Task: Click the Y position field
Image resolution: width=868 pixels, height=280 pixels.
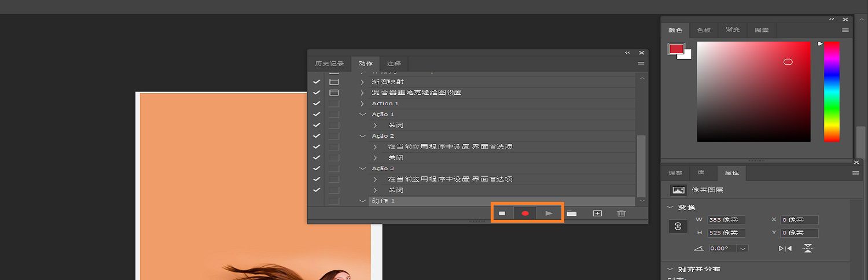Action: 799,233
